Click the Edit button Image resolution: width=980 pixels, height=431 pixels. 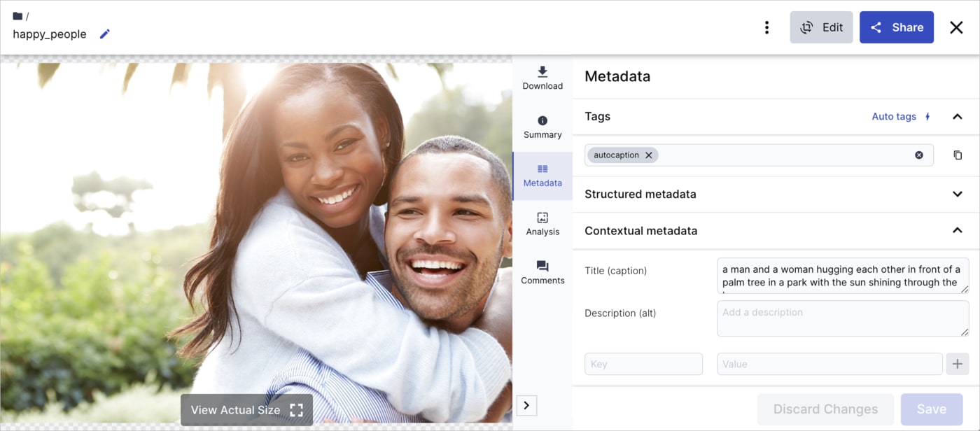[821, 27]
